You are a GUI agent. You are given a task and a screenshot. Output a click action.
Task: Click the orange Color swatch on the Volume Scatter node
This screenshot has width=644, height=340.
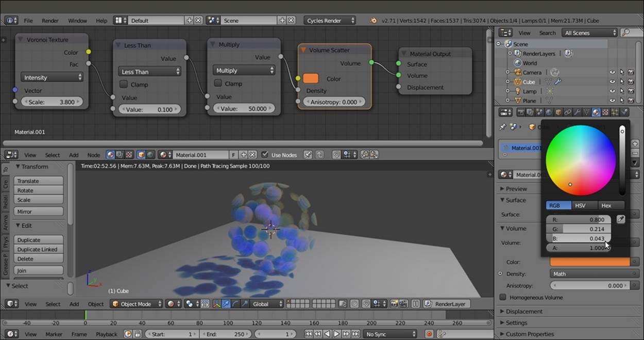(311, 79)
